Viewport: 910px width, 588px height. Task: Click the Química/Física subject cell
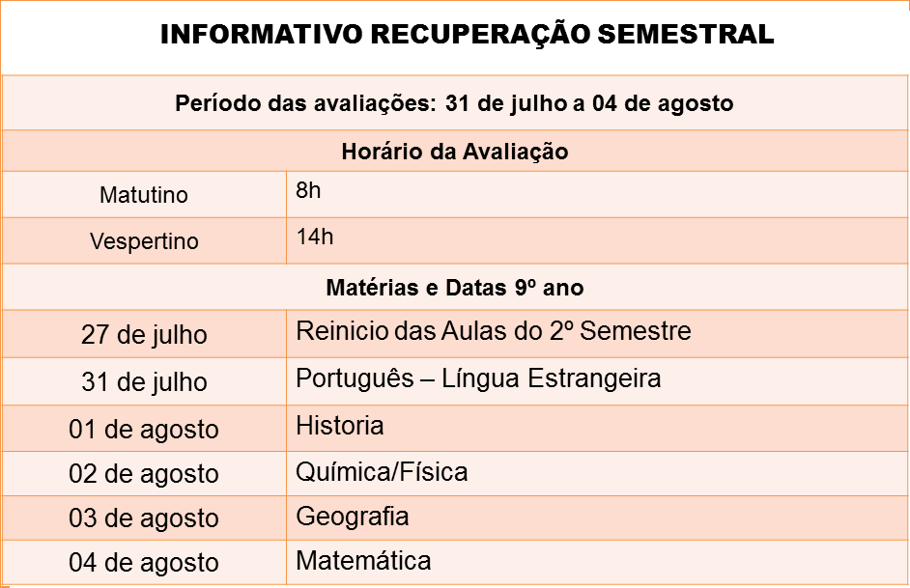[597, 473]
